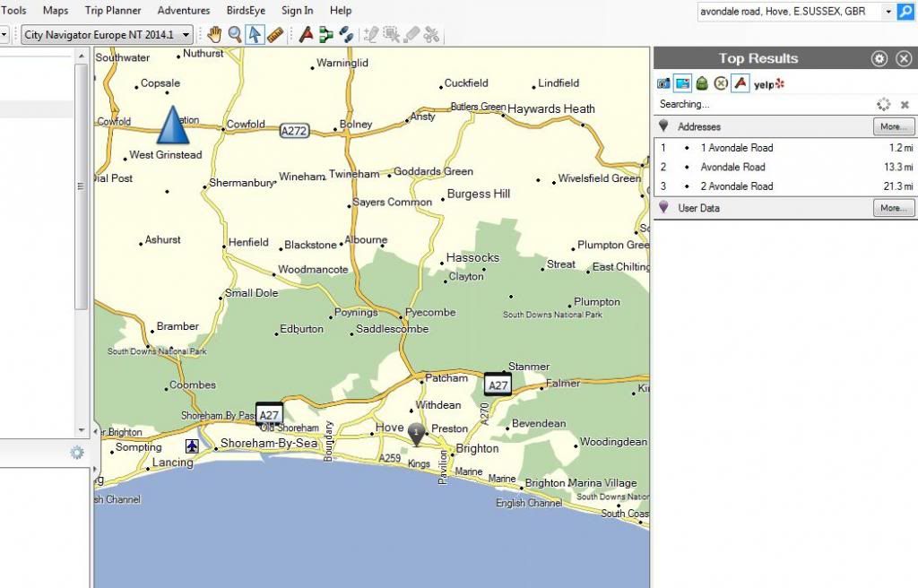Screen dimensions: 918x588
Task: Click More button beside Addresses
Action: (x=893, y=127)
